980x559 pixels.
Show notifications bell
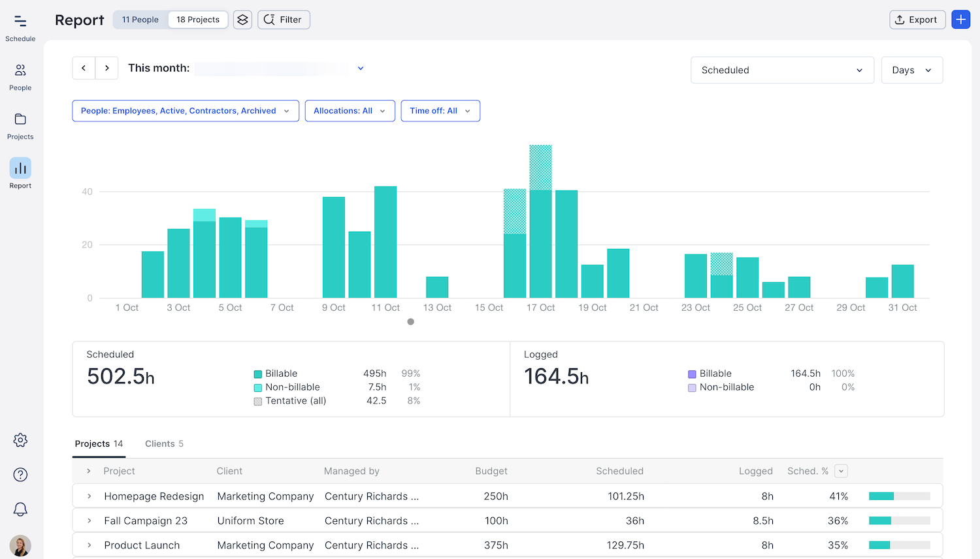pos(20,509)
